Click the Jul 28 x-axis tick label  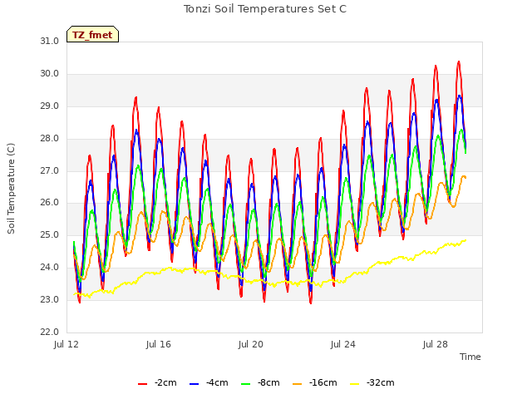coord(436,344)
